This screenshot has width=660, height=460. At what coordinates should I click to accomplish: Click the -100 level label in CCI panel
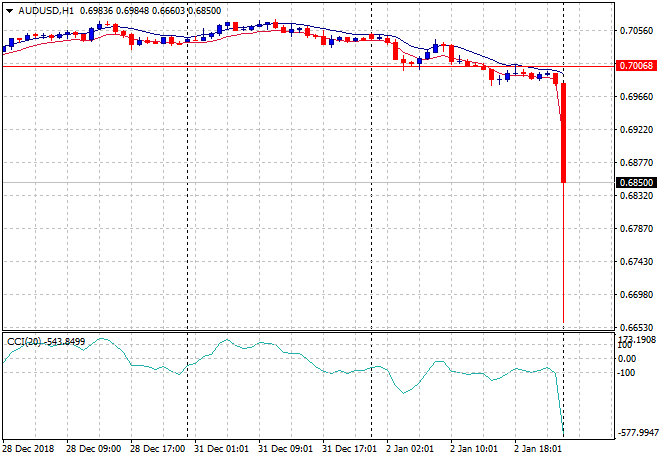(627, 373)
